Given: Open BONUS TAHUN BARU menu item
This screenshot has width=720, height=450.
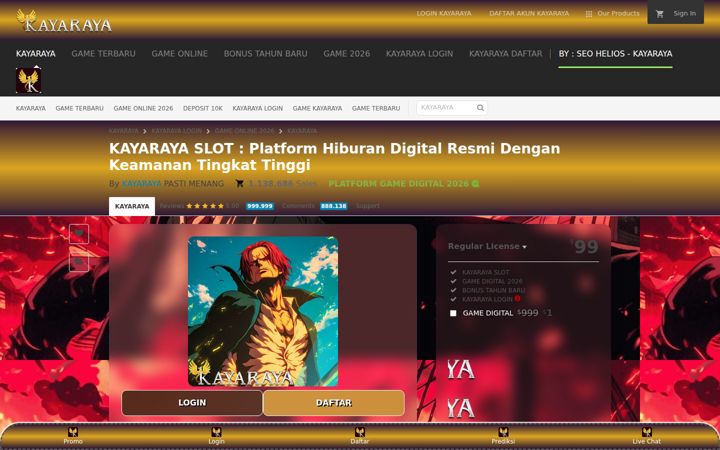Looking at the screenshot, I should tap(265, 54).
